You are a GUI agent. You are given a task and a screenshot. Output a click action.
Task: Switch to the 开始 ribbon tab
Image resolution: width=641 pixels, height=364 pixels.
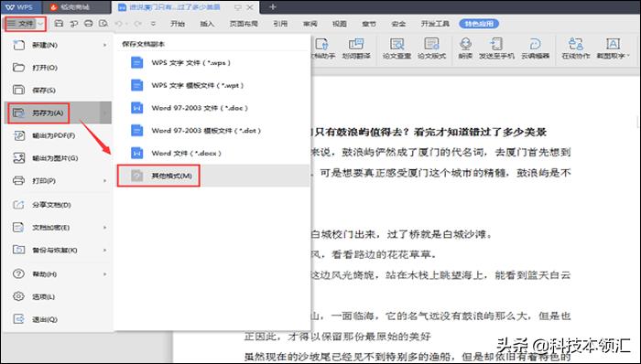[x=178, y=24]
